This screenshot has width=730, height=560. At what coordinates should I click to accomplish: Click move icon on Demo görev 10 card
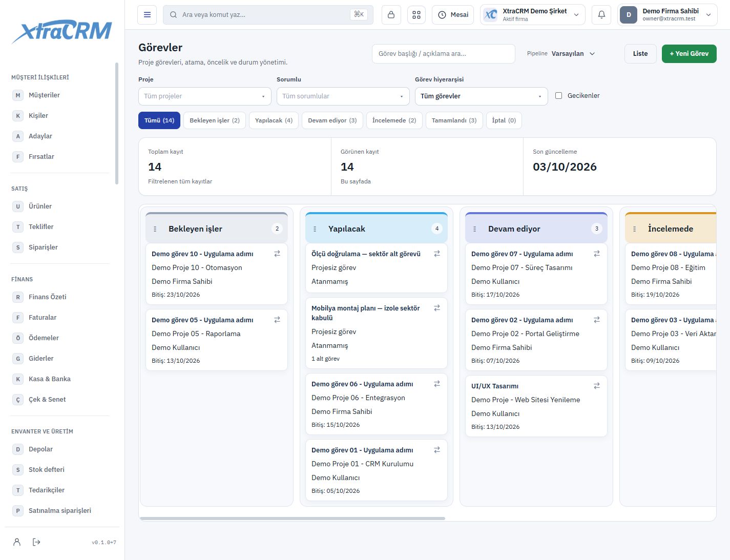click(277, 254)
